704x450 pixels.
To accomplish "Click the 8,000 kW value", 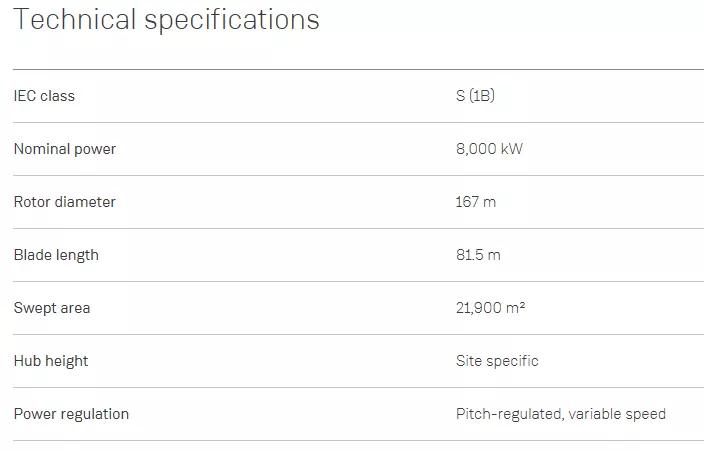I will (489, 149).
